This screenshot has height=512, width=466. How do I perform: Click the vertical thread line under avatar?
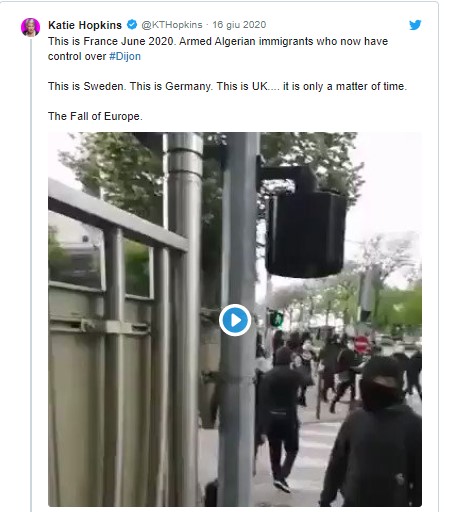point(31,275)
